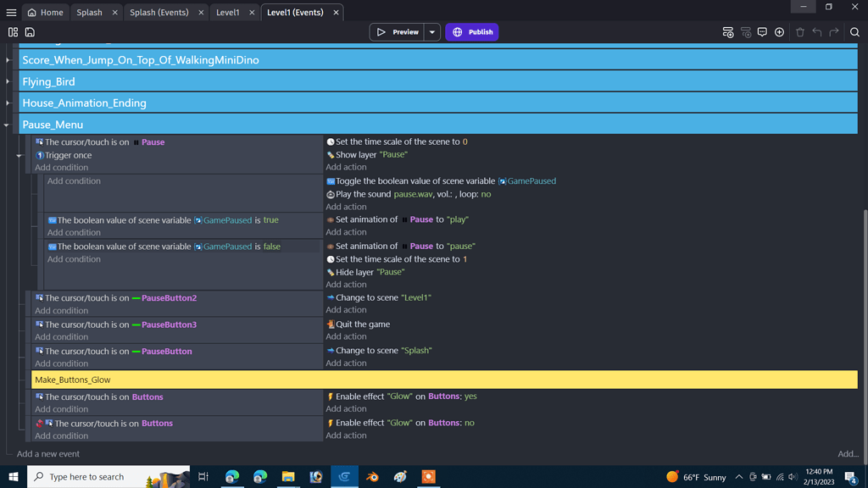Image resolution: width=868 pixels, height=488 pixels.
Task: Close the Level1 tab
Action: tap(252, 12)
